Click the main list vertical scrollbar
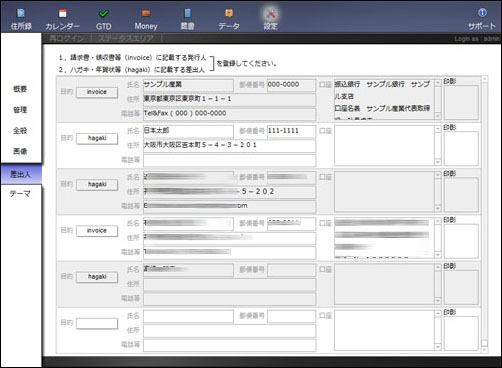The height and width of the screenshot is (368, 502). (x=485, y=214)
